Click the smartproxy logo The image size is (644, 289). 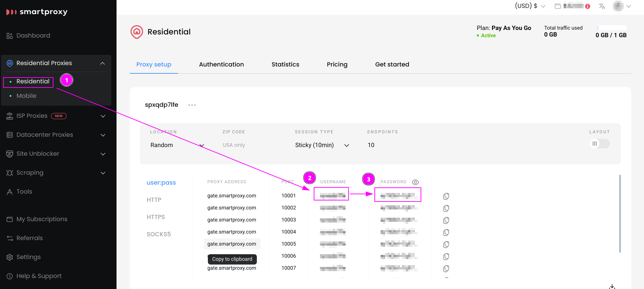tap(37, 12)
